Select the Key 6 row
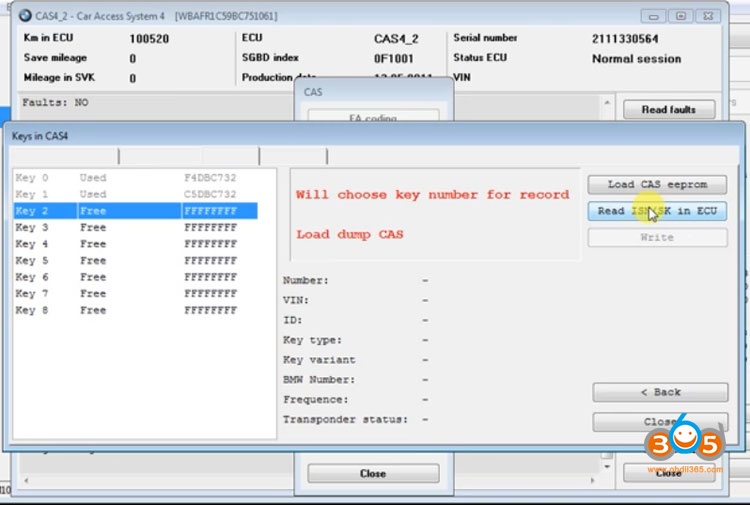The width and height of the screenshot is (750, 505). coord(135,277)
